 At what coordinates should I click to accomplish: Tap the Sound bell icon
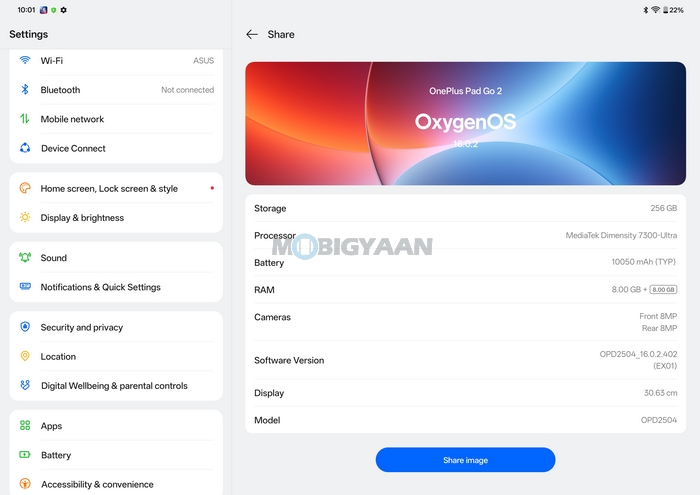pos(25,257)
